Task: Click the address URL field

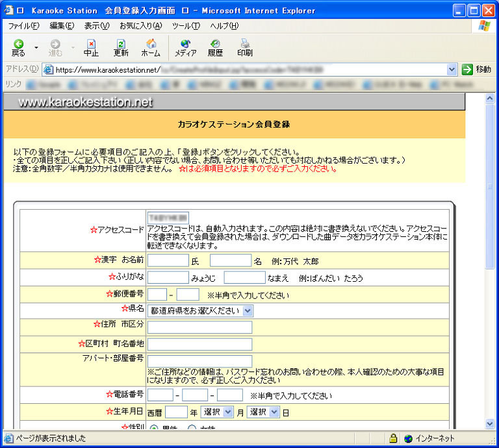Action: pos(250,69)
